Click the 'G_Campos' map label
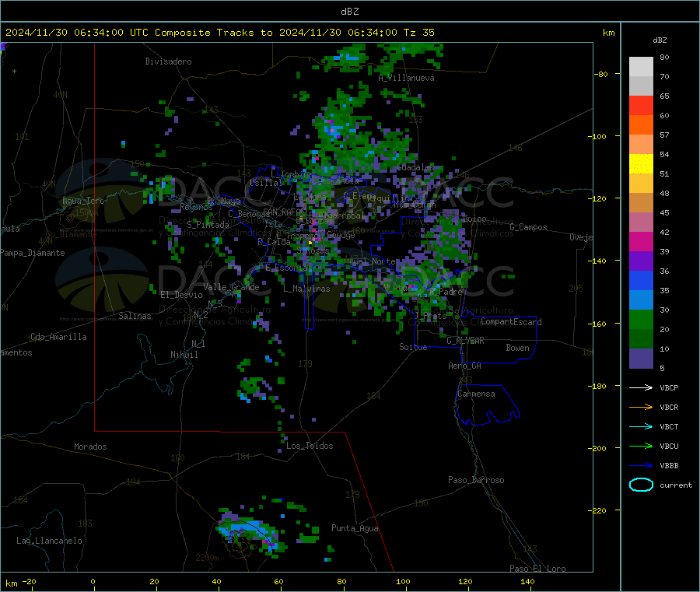This screenshot has width=700, height=592. [528, 227]
